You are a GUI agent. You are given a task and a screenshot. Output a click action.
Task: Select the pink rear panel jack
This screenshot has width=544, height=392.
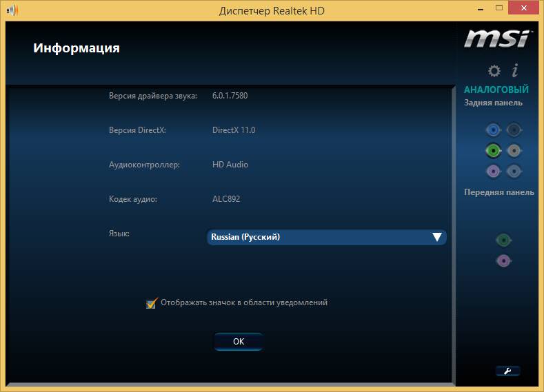pyautogui.click(x=493, y=171)
